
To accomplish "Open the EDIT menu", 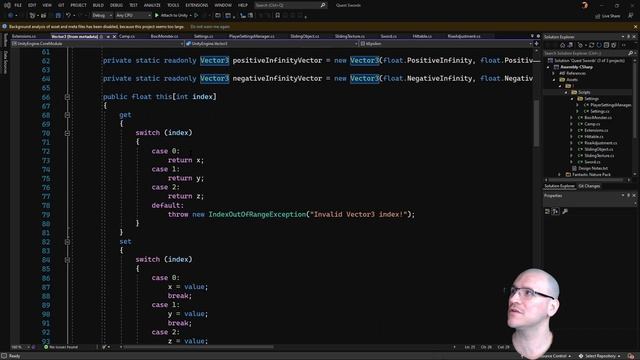I will (x=32, y=5).
